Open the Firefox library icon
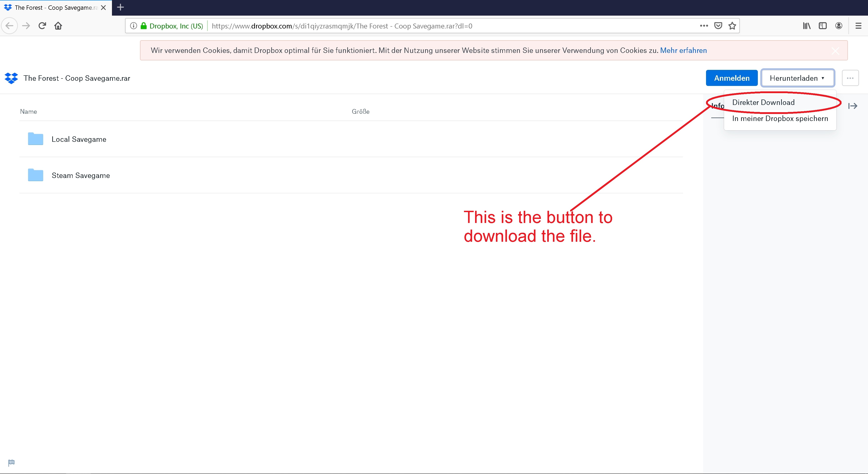The image size is (868, 474). pyautogui.click(x=806, y=26)
